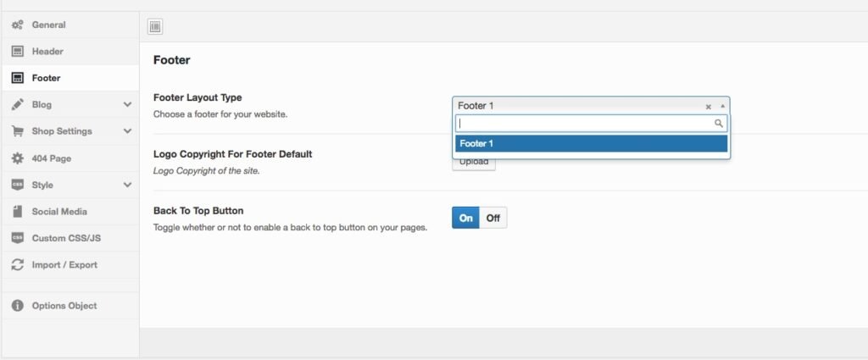Viewport: 868px width, 360px height.
Task: Click the Options Object info icon
Action: point(17,306)
